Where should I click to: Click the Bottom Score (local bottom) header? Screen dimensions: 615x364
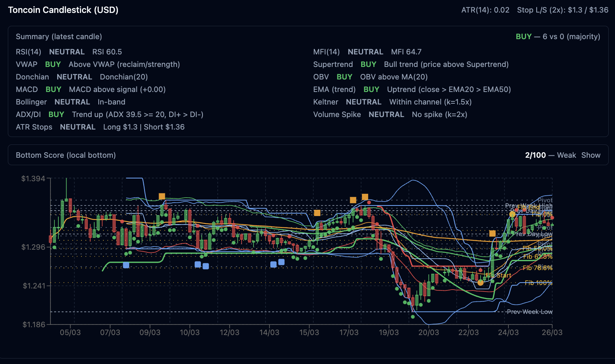point(66,155)
